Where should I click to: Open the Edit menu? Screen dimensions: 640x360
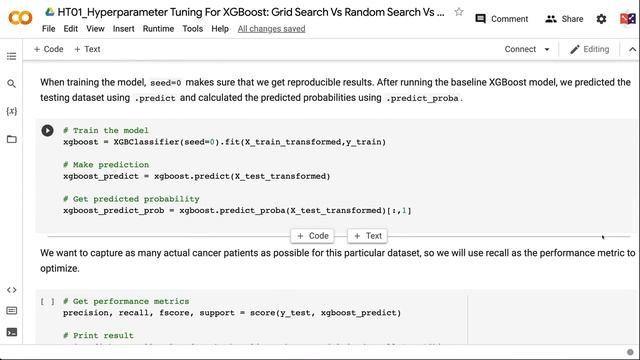point(71,29)
